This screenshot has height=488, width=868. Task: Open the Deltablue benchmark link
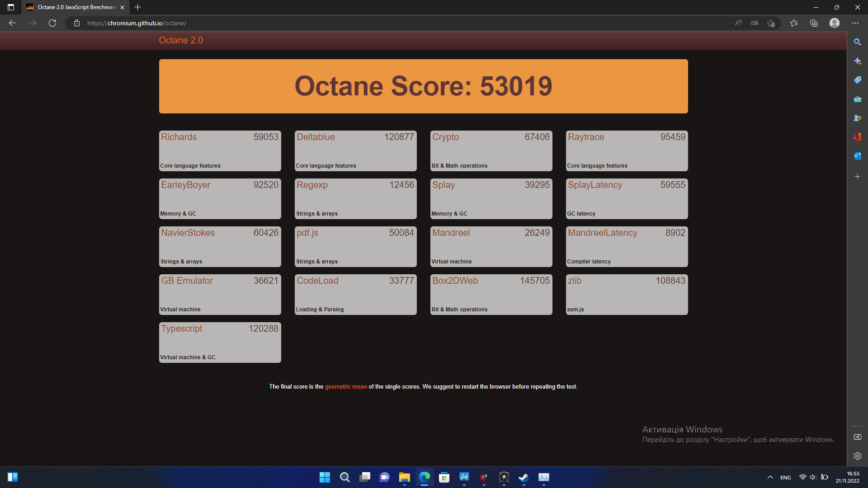[316, 137]
